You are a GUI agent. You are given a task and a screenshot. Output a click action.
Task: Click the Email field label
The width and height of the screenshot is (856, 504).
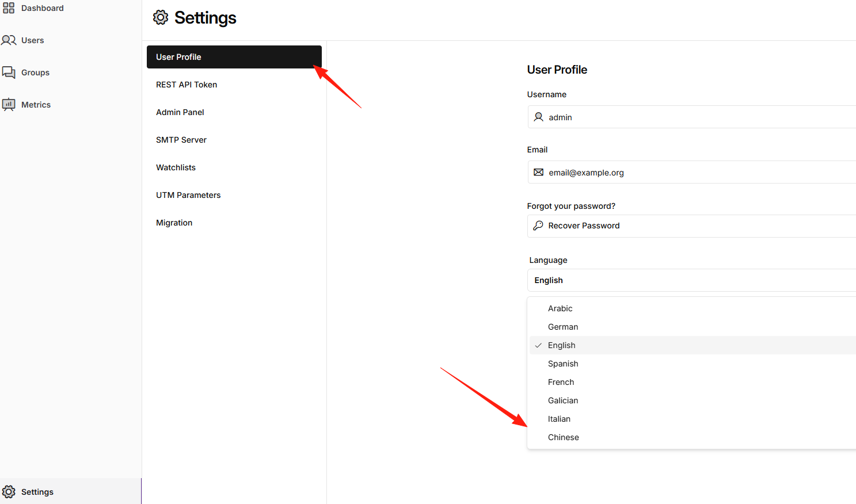coord(537,150)
